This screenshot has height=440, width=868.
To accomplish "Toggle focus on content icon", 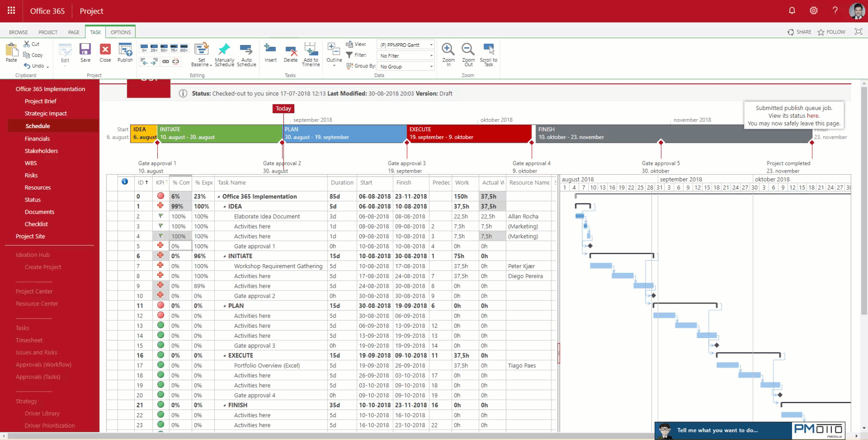I will coord(858,31).
